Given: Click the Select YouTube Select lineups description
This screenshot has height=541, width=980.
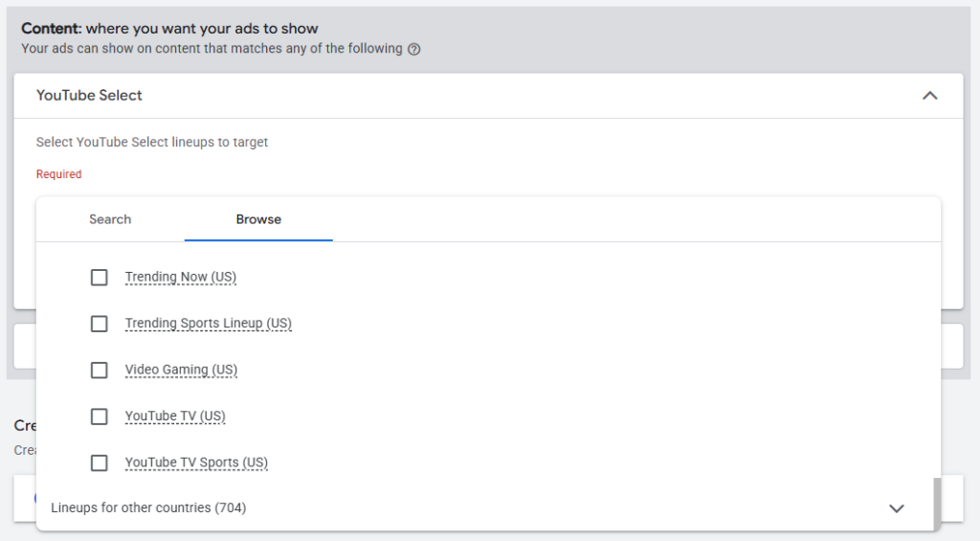Looking at the screenshot, I should pos(152,142).
